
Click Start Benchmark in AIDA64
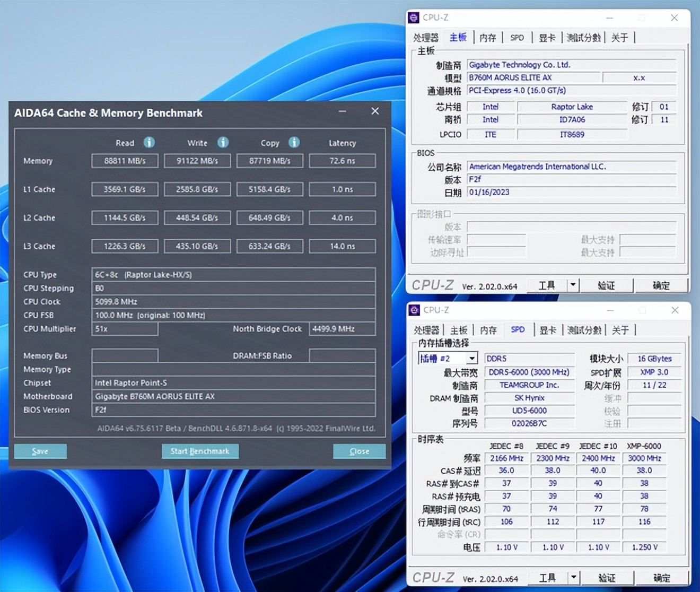coord(200,451)
